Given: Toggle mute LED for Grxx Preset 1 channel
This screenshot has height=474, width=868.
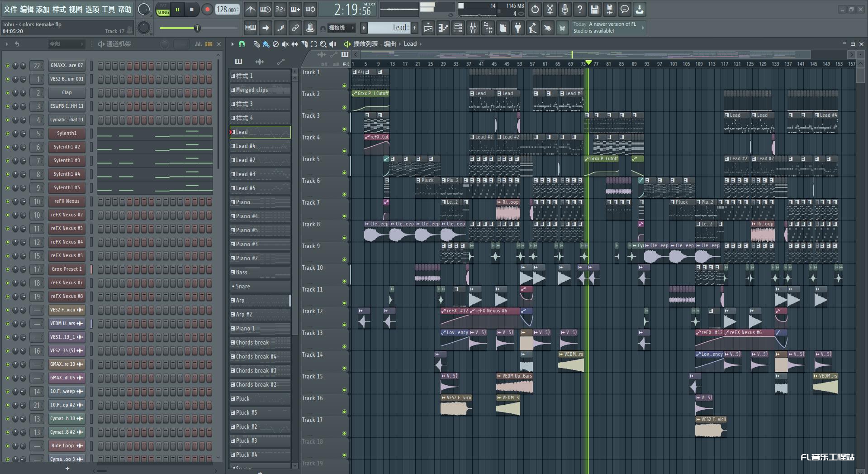Looking at the screenshot, I should (x=7, y=269).
